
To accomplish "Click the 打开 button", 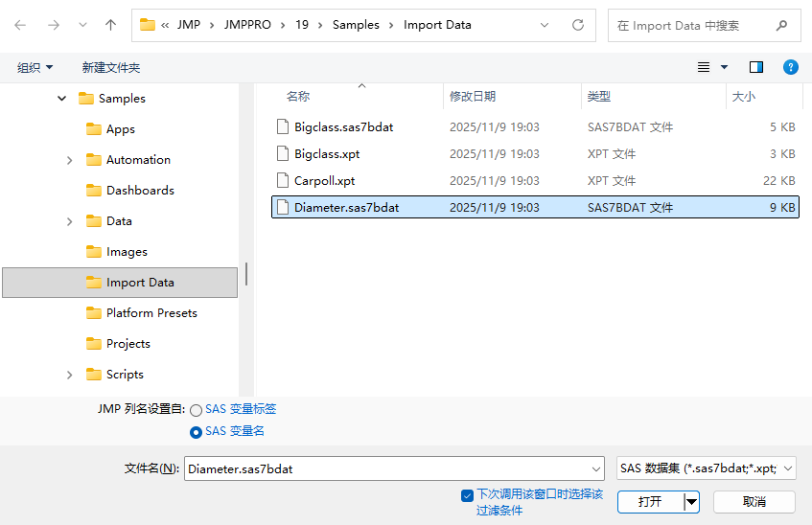I will point(650,502).
